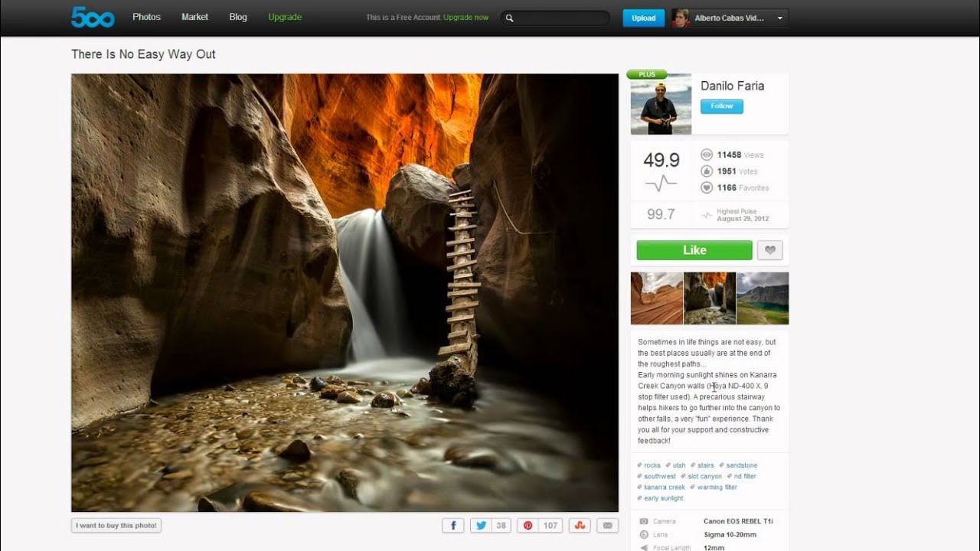Click the highest pulse value 99.7
The image size is (980, 551).
(661, 214)
